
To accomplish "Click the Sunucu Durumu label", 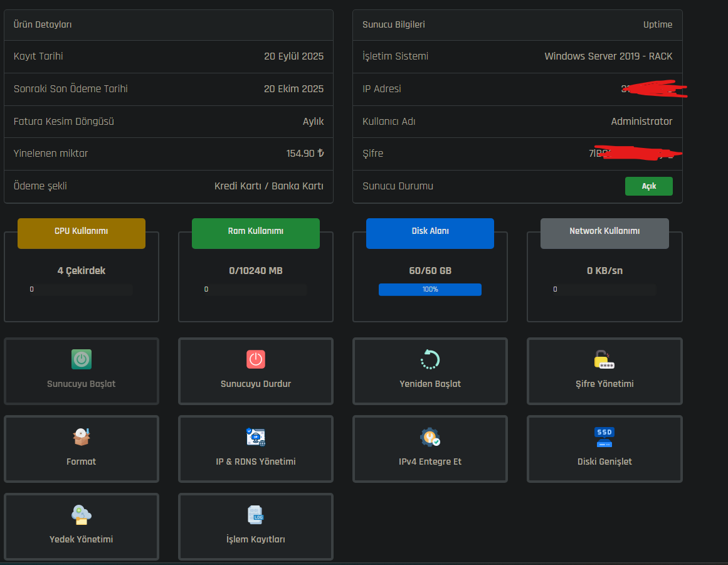I will pyautogui.click(x=398, y=186).
